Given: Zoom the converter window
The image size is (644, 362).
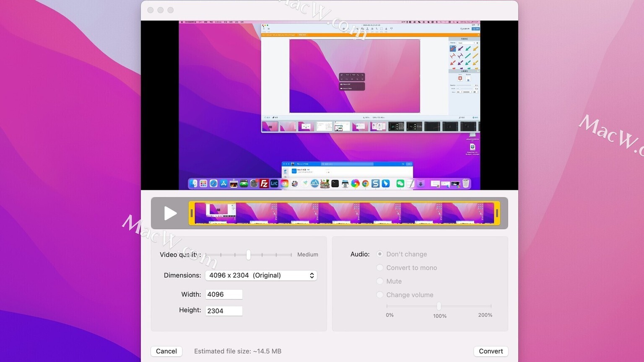Looking at the screenshot, I should coord(171,10).
